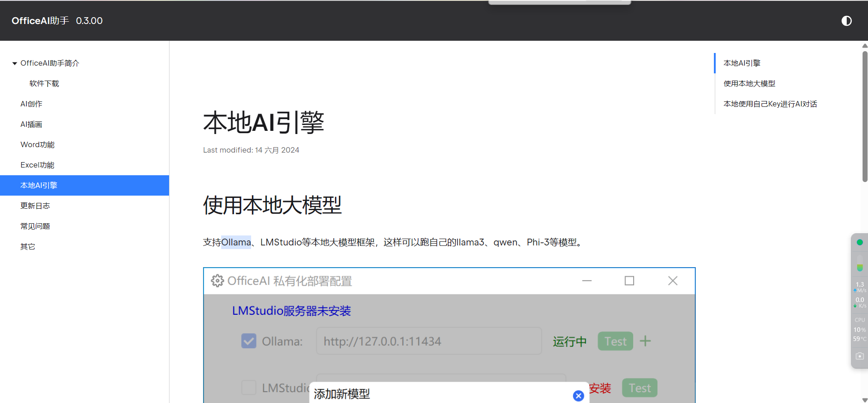Go to AI插画 section
Screen dimensions: 868x403
pos(31,124)
